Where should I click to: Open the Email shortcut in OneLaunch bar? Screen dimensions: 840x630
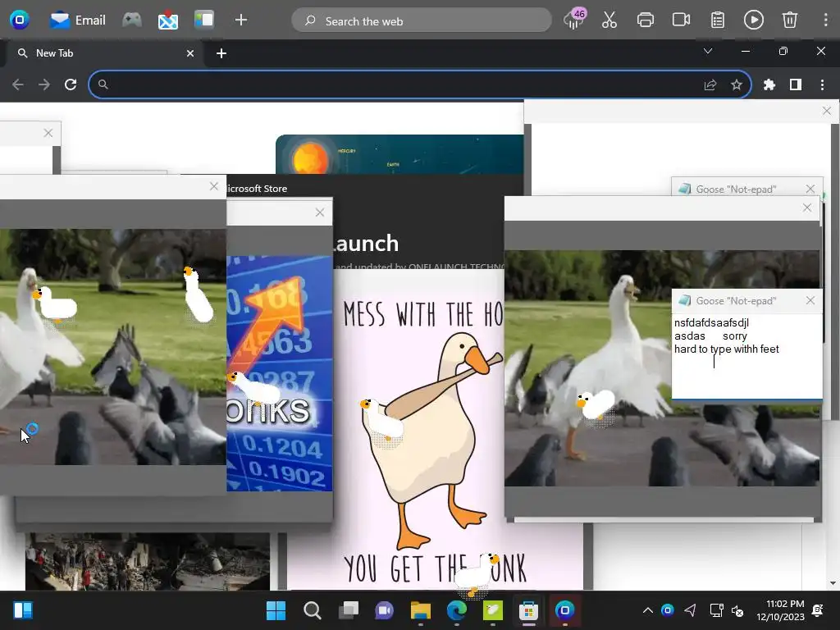click(77, 21)
